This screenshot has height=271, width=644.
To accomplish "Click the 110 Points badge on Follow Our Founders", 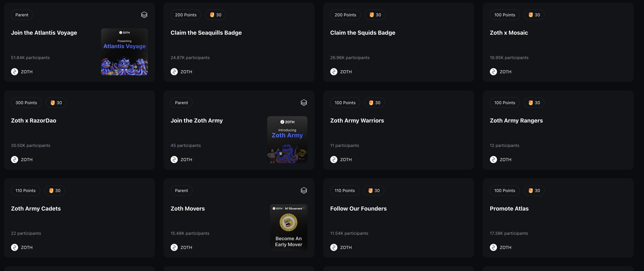I will click(x=344, y=191).
